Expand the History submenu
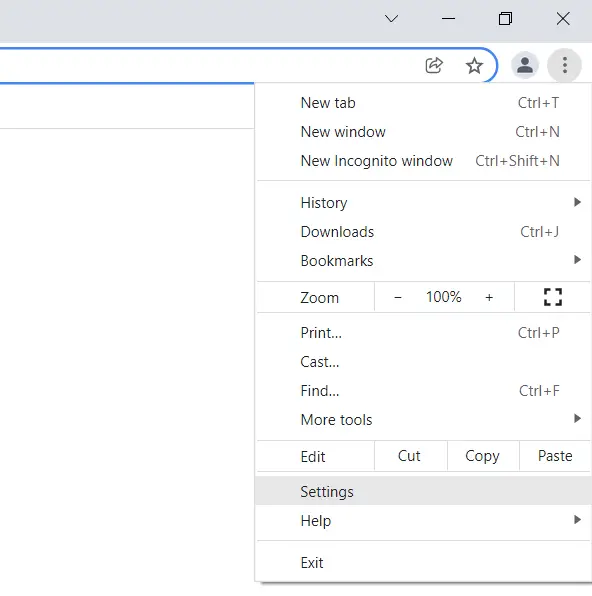Viewport: 592px width, 596px height. click(424, 203)
